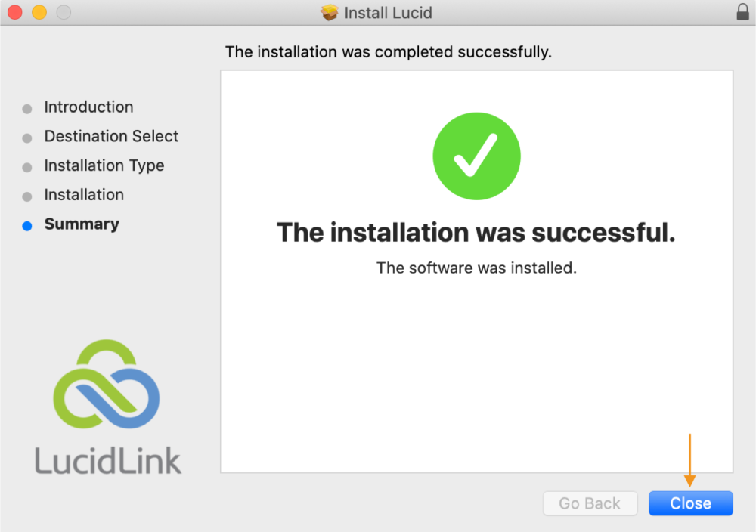
Task: Choose the Installation Type step
Action: pyautogui.click(x=104, y=165)
